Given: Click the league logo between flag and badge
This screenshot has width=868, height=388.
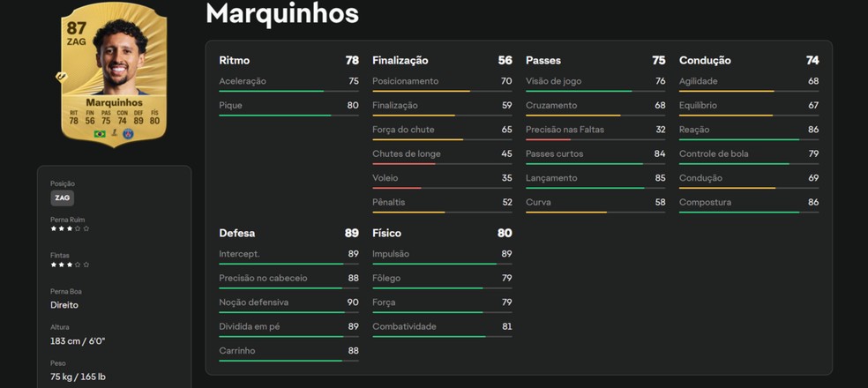Looking at the screenshot, I should point(114,134).
